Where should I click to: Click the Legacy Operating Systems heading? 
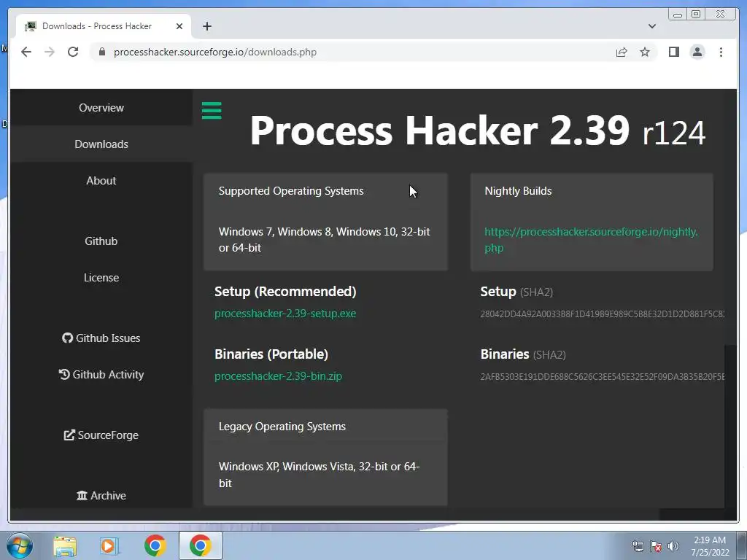pyautogui.click(x=282, y=426)
